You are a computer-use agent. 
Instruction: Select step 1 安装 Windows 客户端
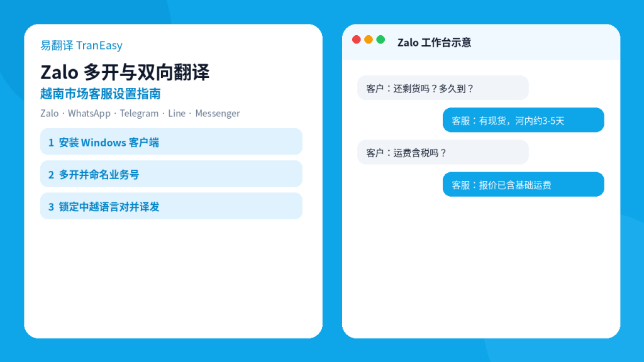click(x=171, y=141)
